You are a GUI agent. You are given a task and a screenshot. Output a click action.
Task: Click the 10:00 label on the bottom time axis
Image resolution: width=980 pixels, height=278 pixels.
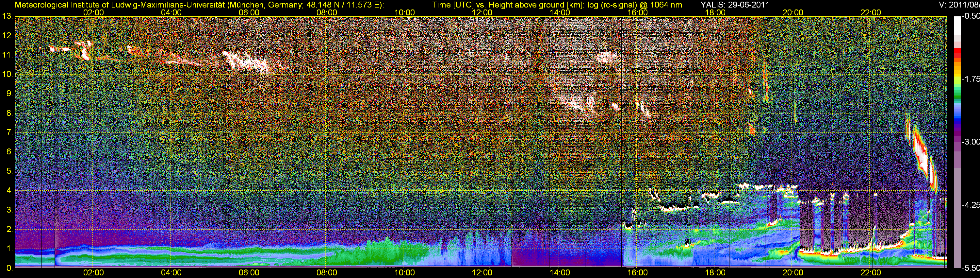click(x=404, y=273)
